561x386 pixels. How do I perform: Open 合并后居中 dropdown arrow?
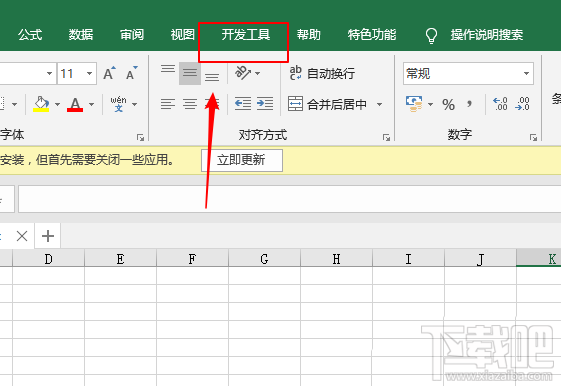tap(379, 104)
